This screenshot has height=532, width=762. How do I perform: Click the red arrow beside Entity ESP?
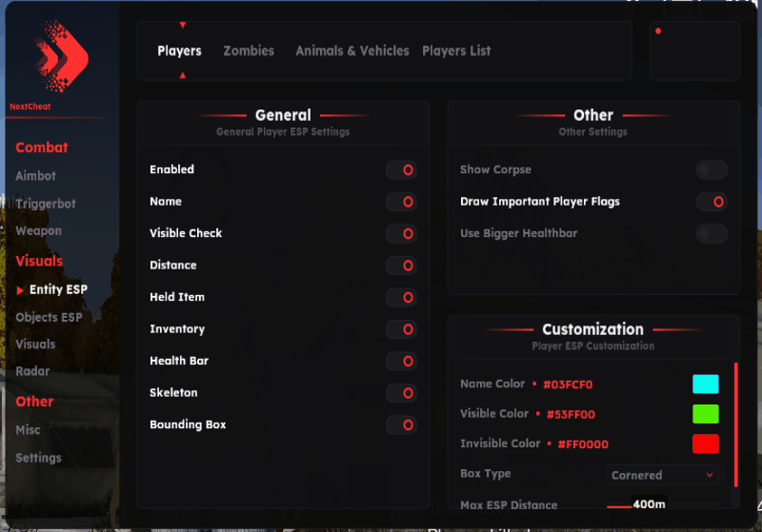[x=21, y=290]
